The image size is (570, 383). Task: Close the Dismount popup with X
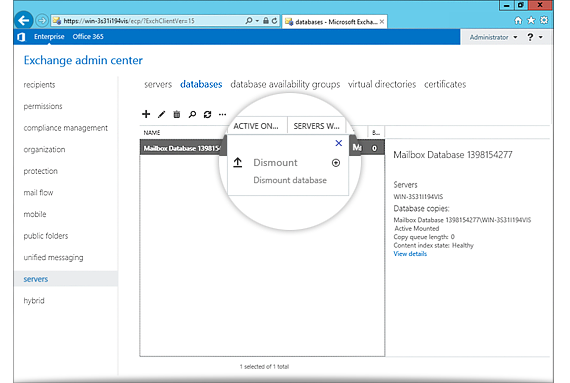pos(338,143)
